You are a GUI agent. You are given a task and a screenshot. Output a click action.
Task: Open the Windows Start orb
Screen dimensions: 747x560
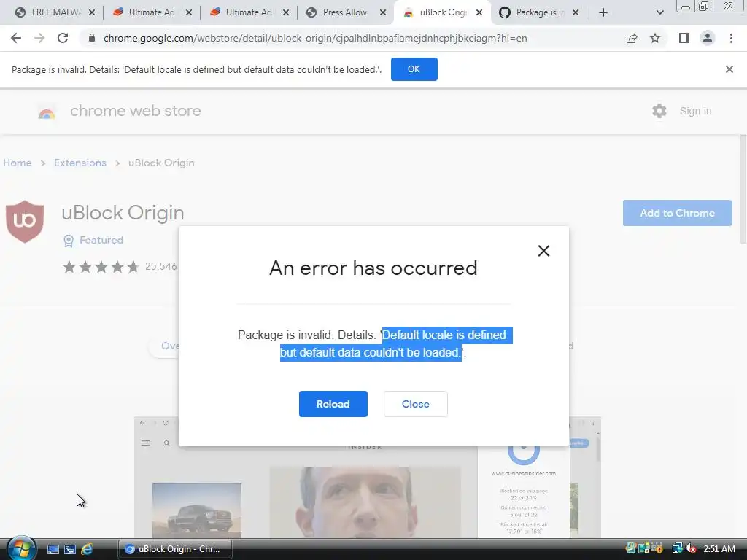coord(21,548)
